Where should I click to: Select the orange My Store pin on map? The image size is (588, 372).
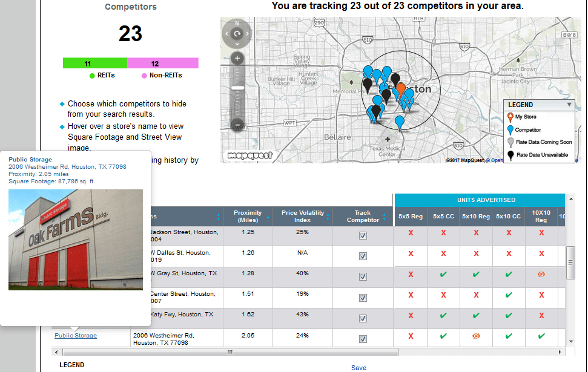point(401,90)
